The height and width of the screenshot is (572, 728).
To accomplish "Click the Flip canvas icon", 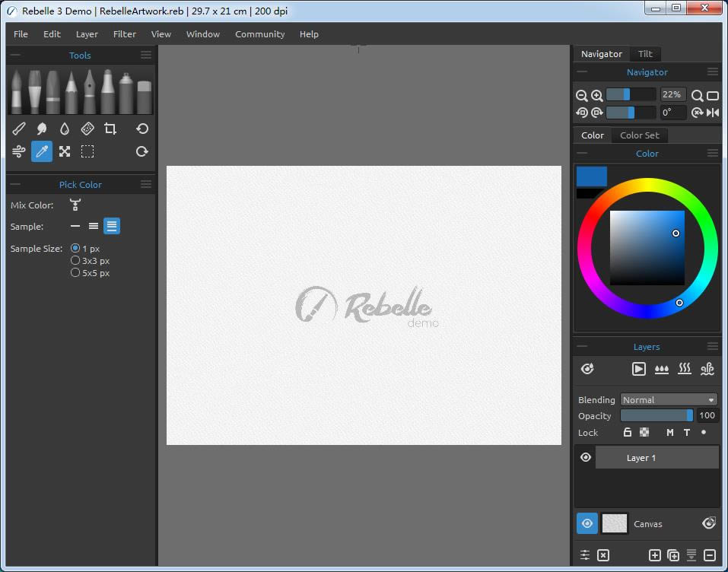I will coord(713,113).
